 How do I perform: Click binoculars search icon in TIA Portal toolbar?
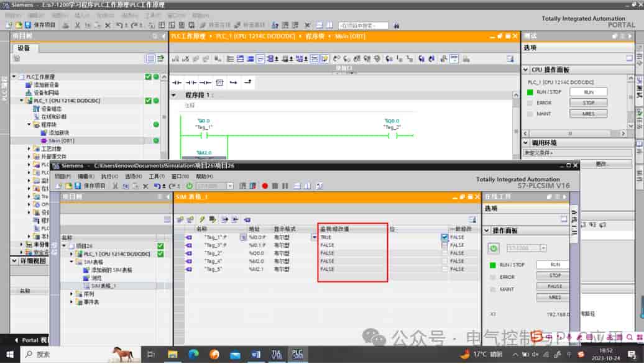(x=397, y=25)
